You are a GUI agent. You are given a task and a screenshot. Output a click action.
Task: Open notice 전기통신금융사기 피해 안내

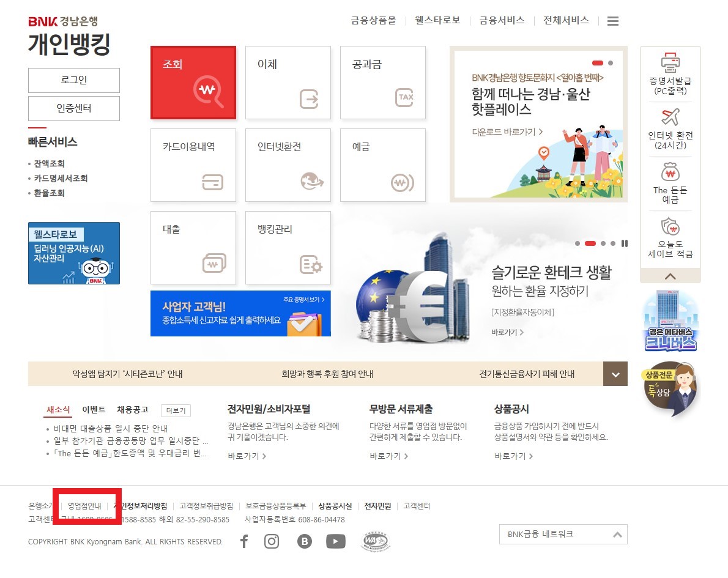(x=527, y=374)
